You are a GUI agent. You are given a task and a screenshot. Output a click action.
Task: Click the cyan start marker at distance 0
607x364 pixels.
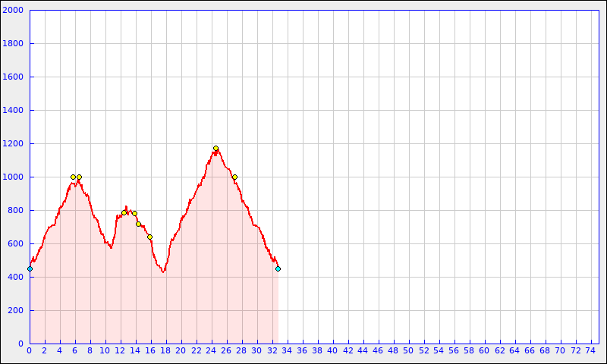[x=30, y=268]
